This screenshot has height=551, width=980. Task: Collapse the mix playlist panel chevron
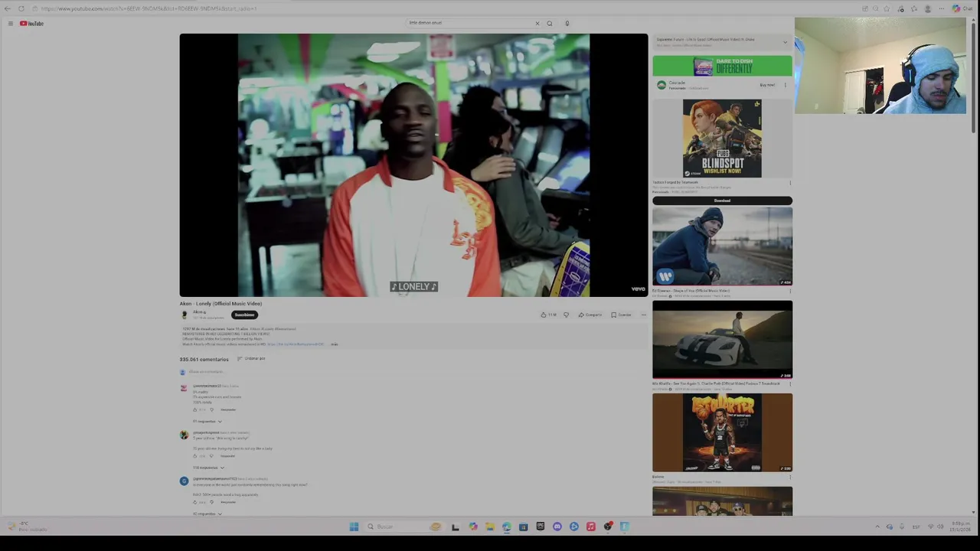pos(785,41)
